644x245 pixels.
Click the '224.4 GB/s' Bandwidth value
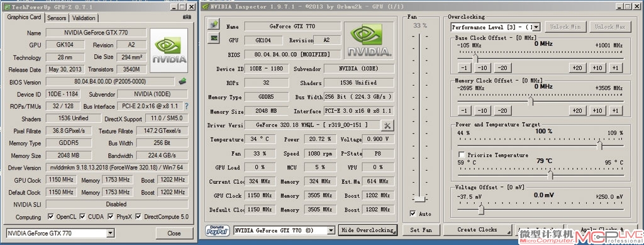pos(162,156)
